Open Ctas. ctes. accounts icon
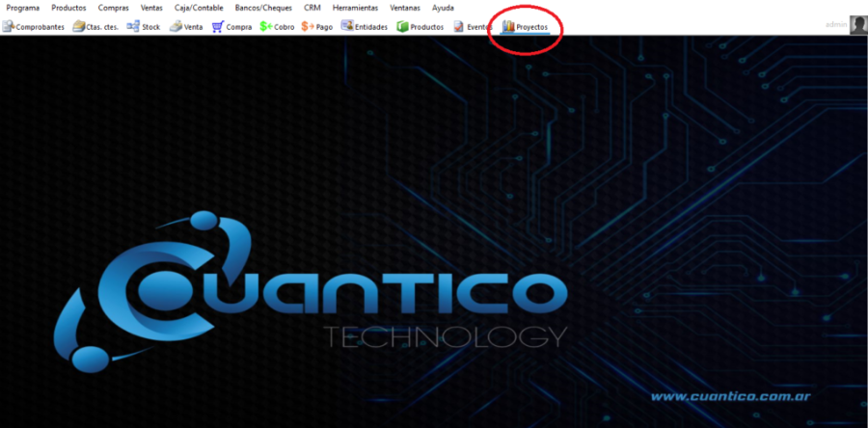The width and height of the screenshot is (868, 428). point(79,27)
